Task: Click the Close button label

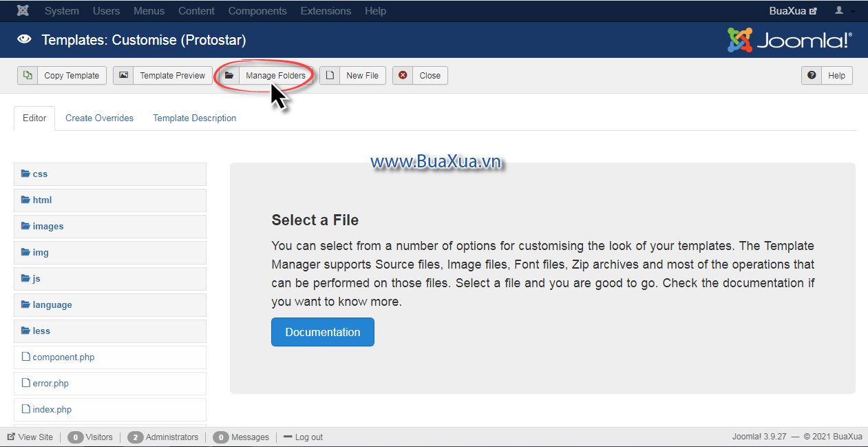Action: tap(430, 76)
